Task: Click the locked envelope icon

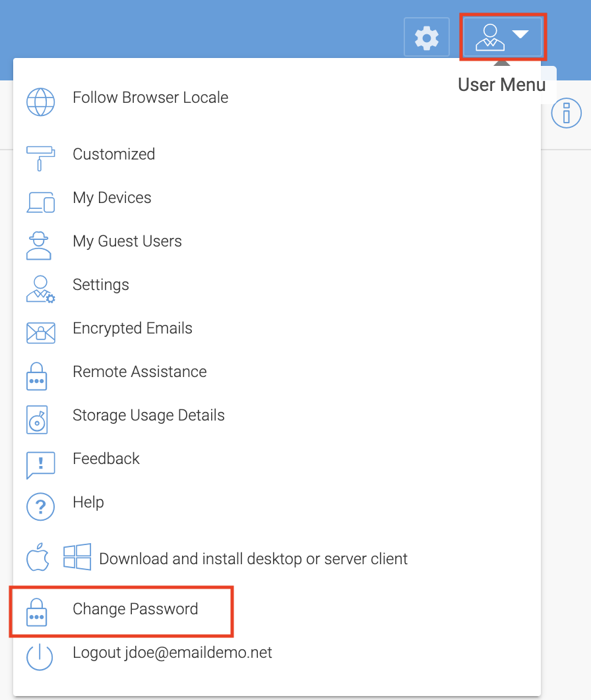Action: click(x=41, y=333)
